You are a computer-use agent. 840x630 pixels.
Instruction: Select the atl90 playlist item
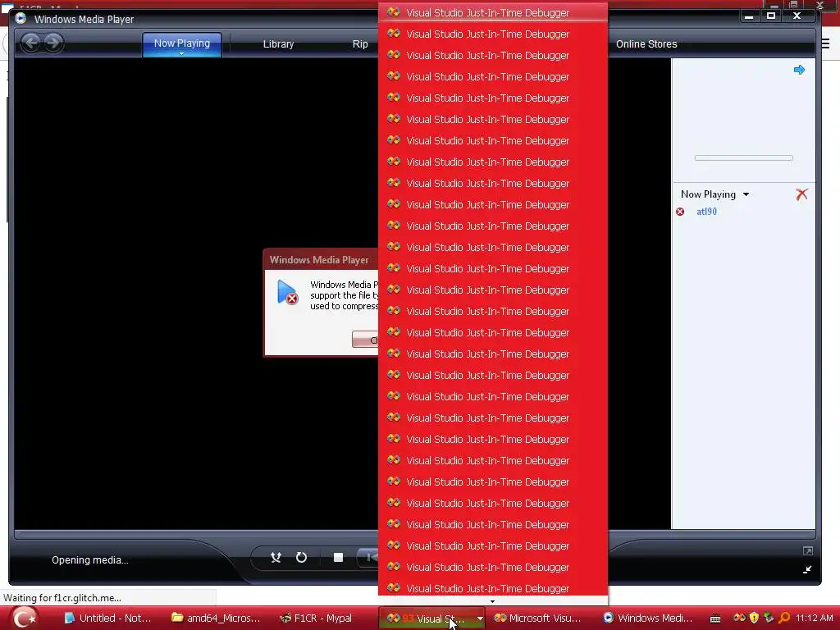point(706,212)
